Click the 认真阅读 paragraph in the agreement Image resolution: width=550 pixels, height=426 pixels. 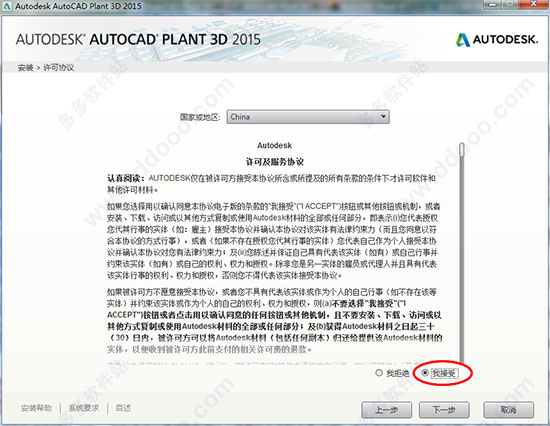coord(271,184)
